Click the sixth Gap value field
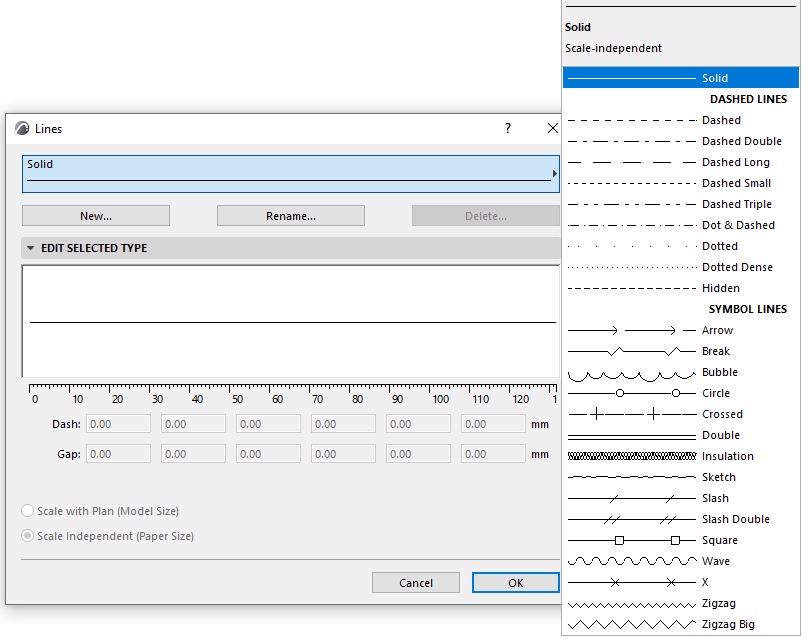The image size is (806, 638). point(493,454)
